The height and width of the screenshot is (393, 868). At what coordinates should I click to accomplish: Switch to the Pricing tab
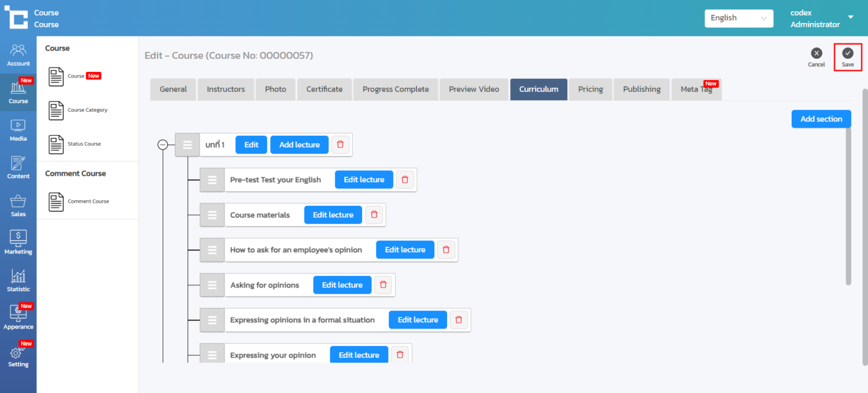[590, 89]
